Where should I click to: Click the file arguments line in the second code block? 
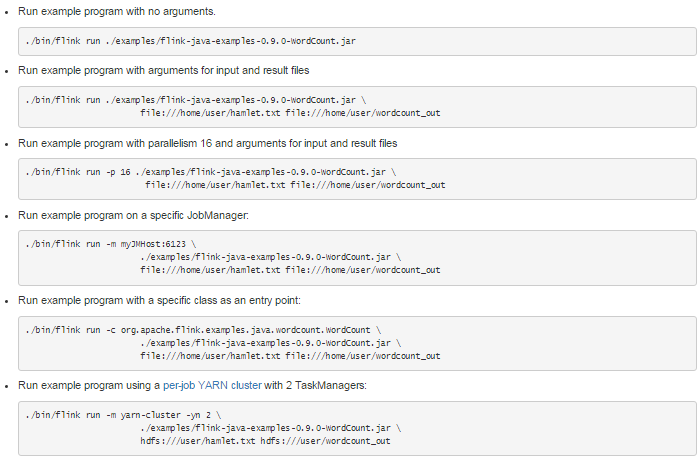290,113
